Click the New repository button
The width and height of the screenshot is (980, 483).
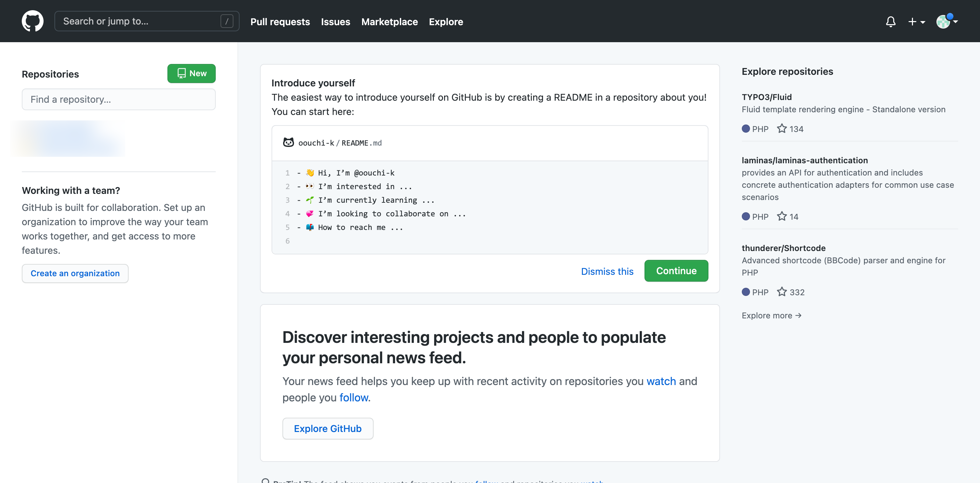point(191,73)
